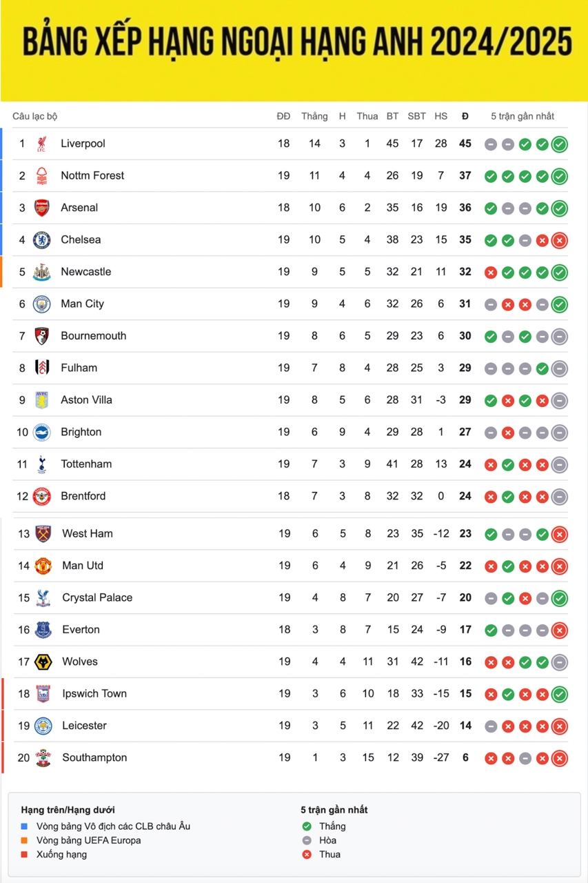Click Liverpool's points total of 45

[465, 143]
